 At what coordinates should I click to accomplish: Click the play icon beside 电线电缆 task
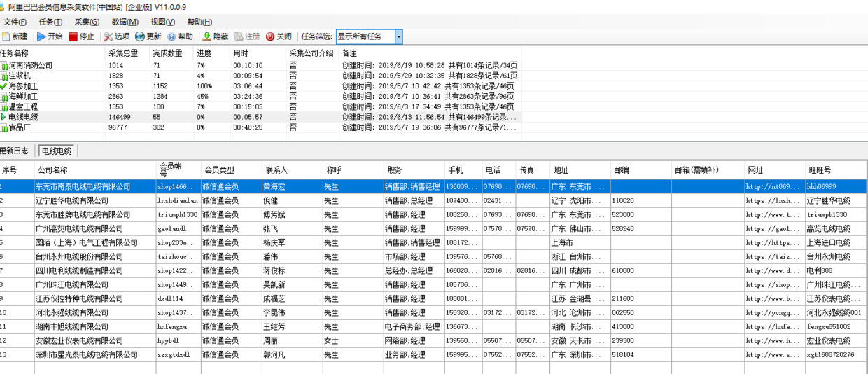point(3,118)
